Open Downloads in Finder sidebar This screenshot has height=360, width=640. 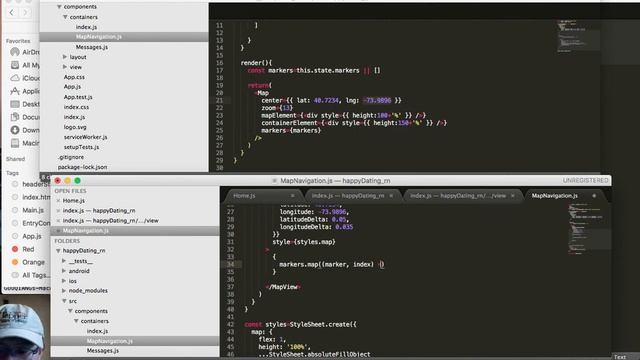click(x=25, y=130)
